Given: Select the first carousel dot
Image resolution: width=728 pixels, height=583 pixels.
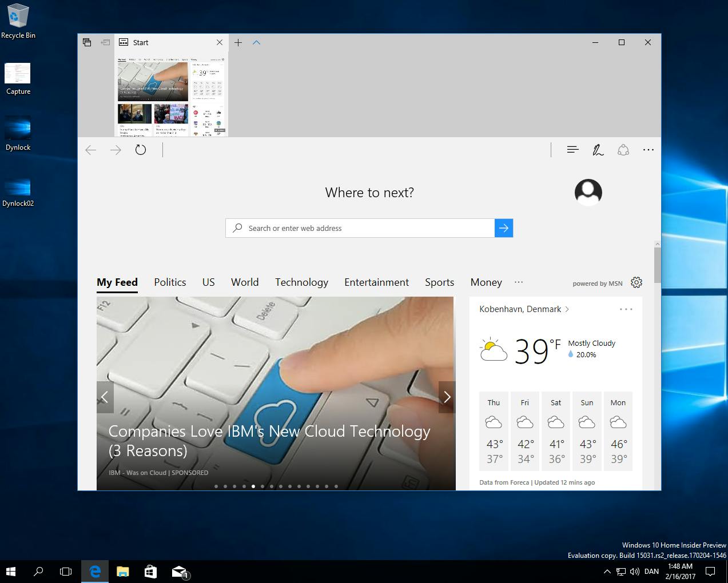Looking at the screenshot, I should [x=216, y=486].
